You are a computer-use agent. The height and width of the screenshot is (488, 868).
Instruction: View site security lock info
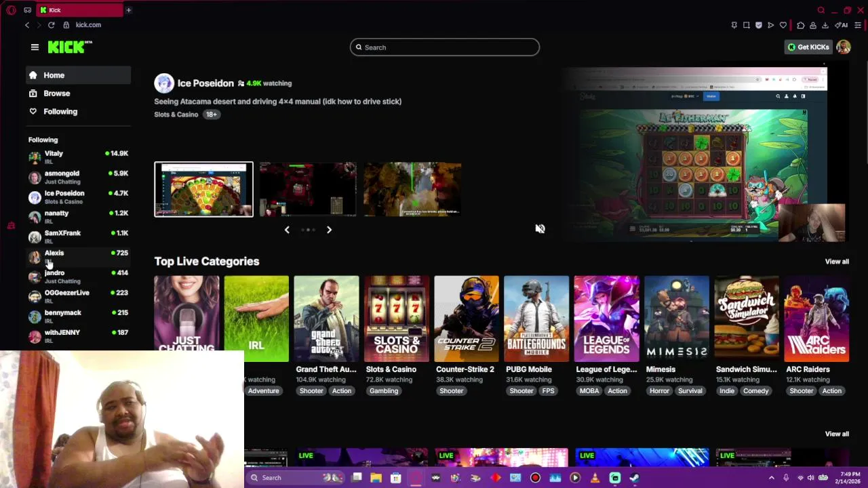pyautogui.click(x=66, y=25)
